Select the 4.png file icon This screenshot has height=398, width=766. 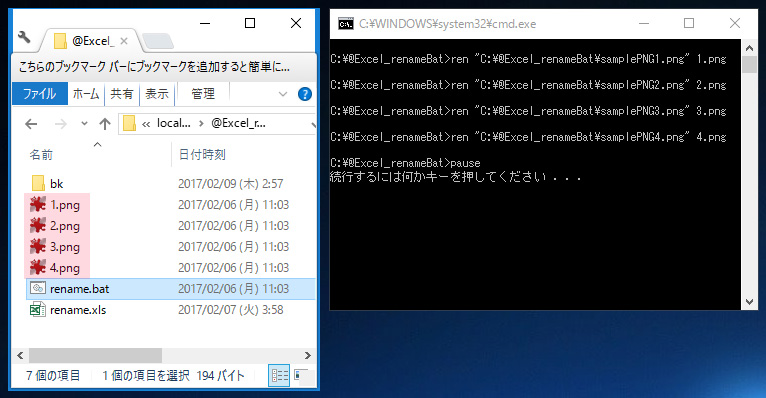coord(38,268)
